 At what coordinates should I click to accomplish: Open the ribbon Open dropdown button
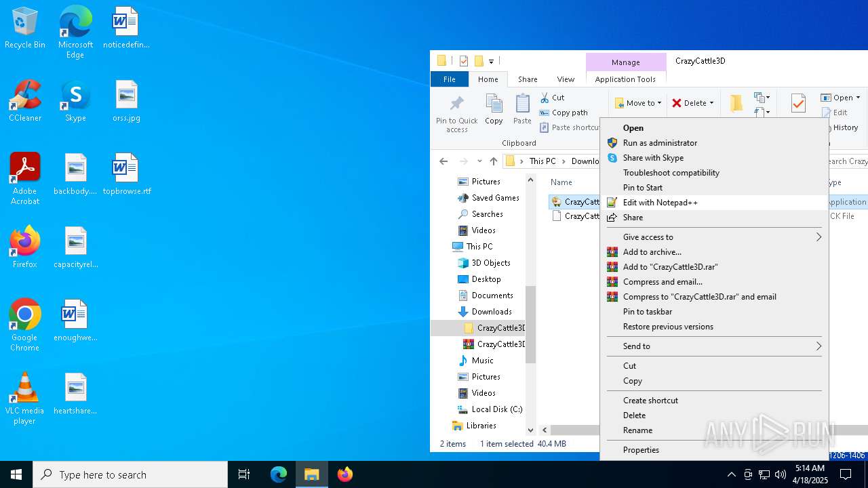pyautogui.click(x=840, y=98)
